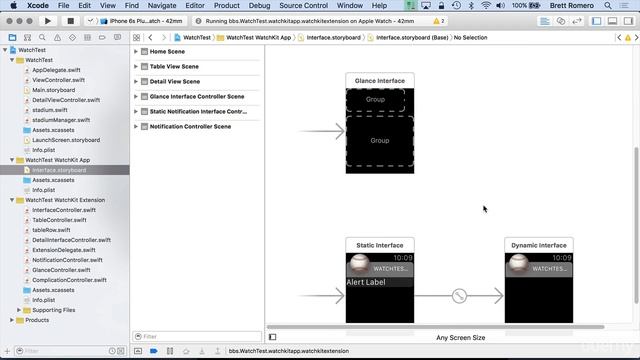Open the Find navigator
The image size is (640, 360).
pos(42,38)
